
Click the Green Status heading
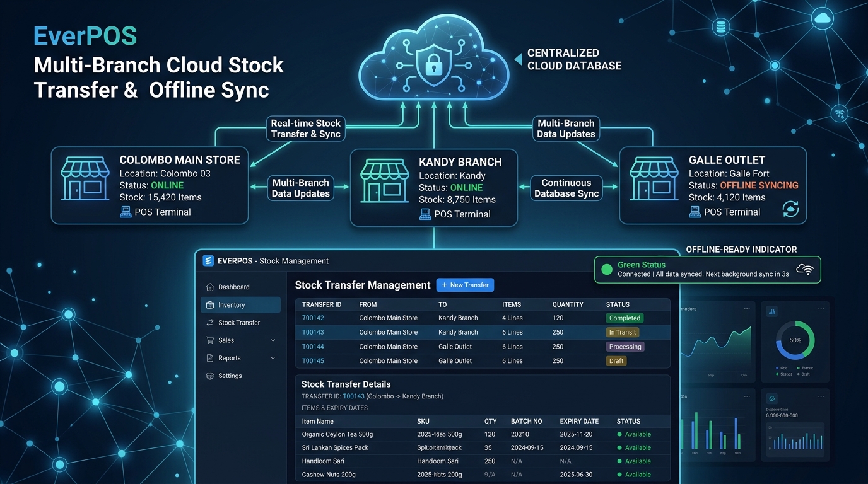click(642, 265)
